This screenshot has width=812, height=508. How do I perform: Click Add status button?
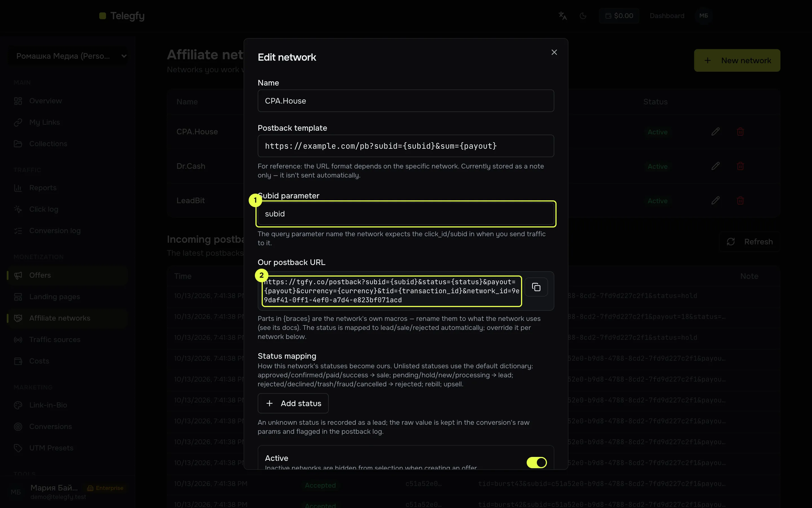point(293,403)
